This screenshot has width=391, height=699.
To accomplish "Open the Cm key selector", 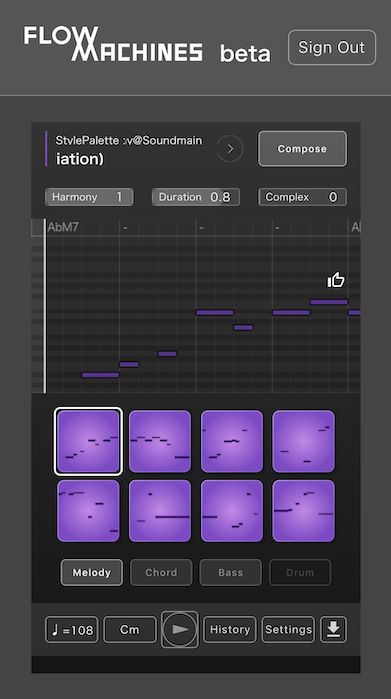I will coord(130,629).
